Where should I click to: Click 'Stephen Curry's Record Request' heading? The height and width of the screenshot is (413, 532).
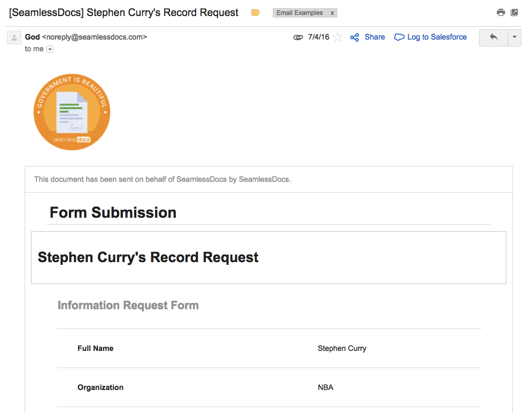[x=148, y=257]
